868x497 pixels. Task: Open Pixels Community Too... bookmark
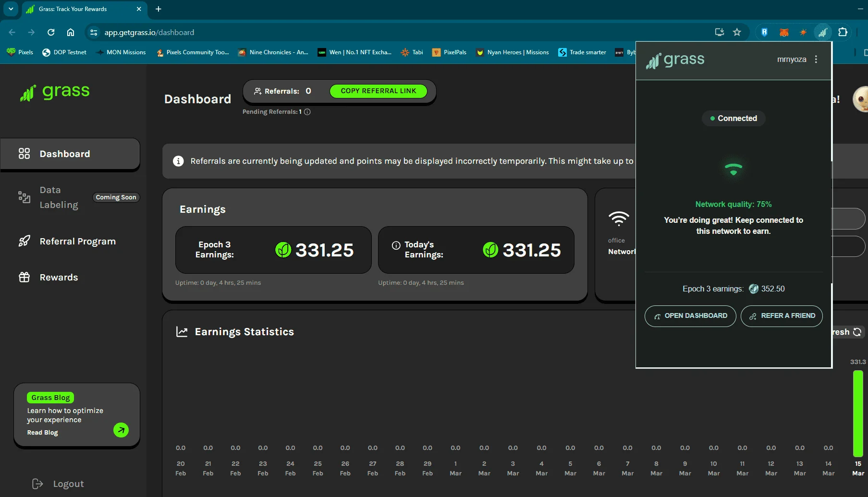tap(193, 52)
